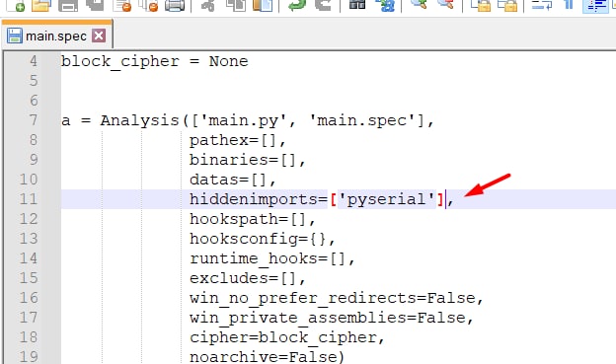Viewport: 616px width, 364px height.
Task: Click line number 4 in the margin
Action: click(33, 61)
